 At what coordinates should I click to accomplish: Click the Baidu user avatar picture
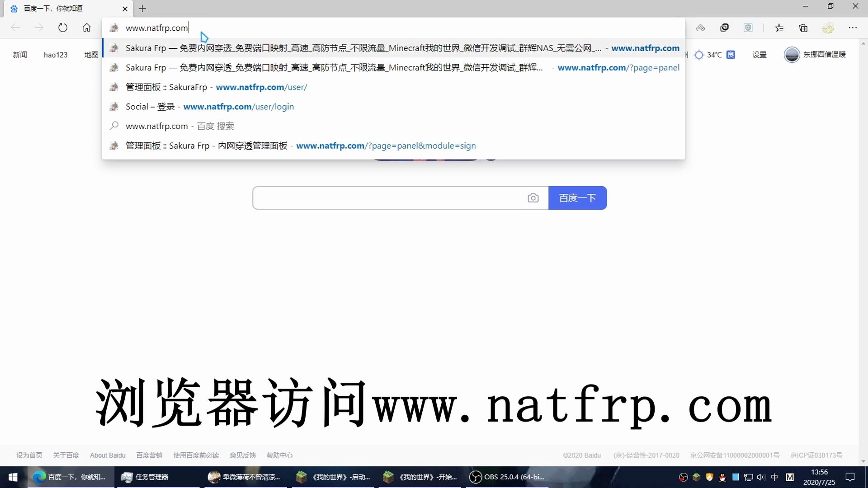pyautogui.click(x=792, y=55)
